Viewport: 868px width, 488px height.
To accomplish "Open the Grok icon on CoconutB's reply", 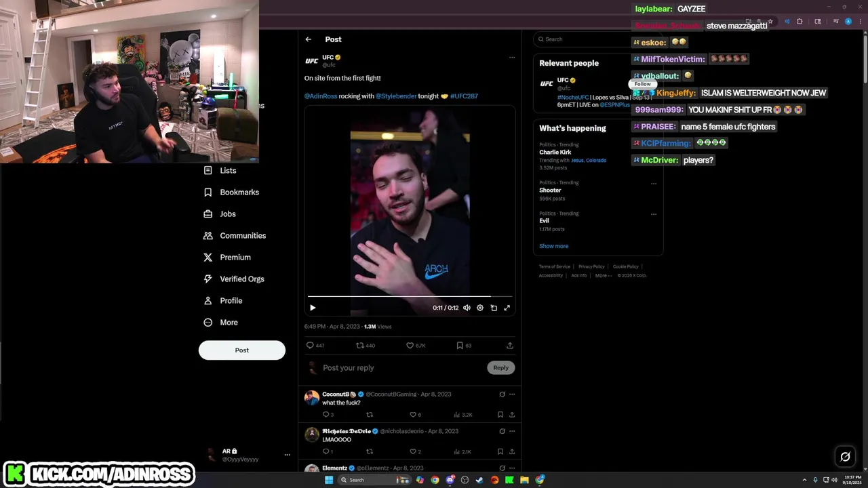I will click(502, 394).
